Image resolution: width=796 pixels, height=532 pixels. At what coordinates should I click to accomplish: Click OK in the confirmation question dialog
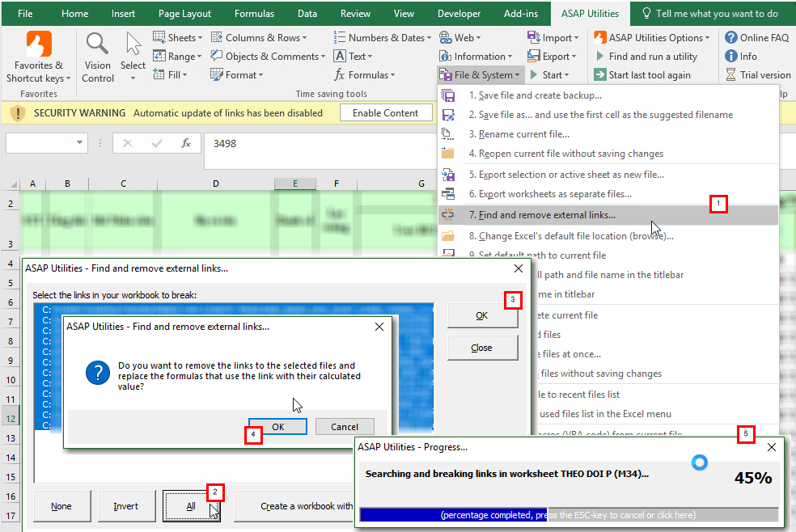pyautogui.click(x=277, y=427)
